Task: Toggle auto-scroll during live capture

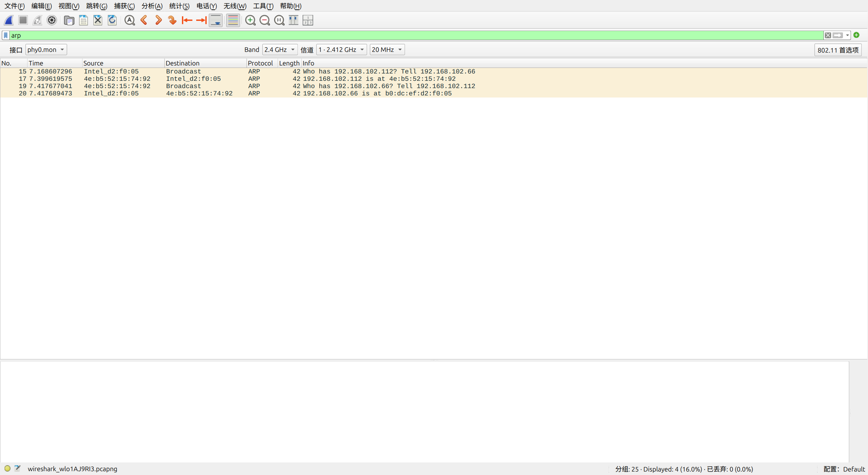Action: pos(216,20)
